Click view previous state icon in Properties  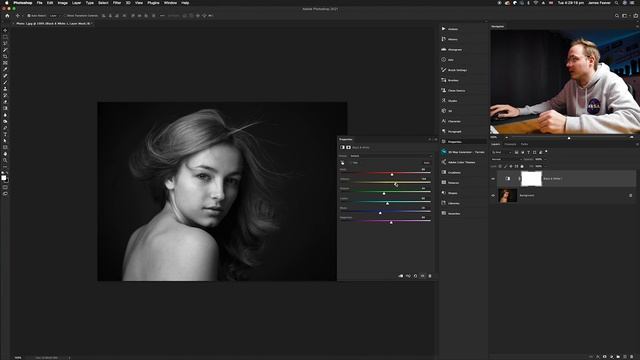408,276
